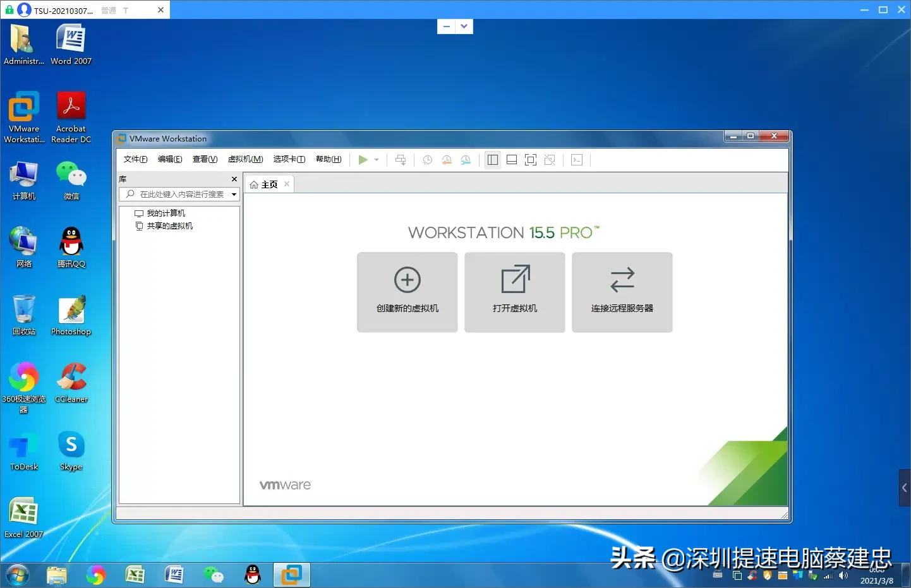Enter full screen mode in VMware
The image size is (911, 588).
(531, 160)
